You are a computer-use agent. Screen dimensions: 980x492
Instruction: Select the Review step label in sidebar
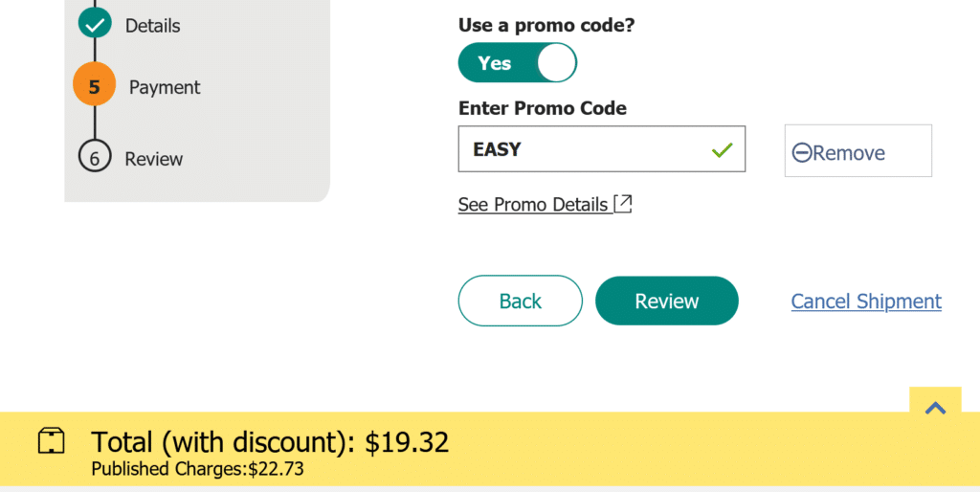pos(154,159)
